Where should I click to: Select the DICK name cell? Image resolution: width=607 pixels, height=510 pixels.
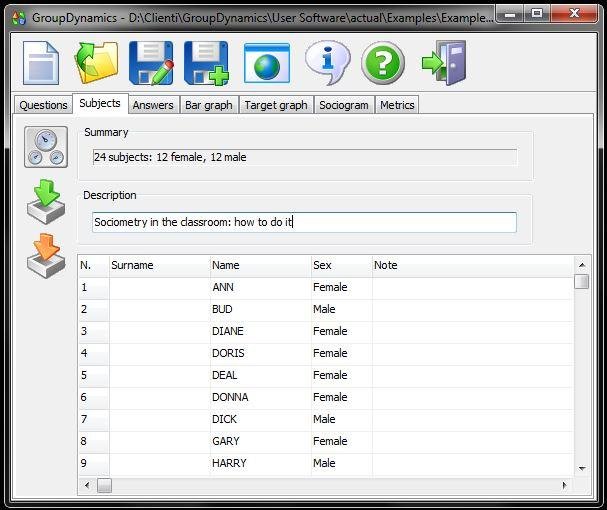click(x=261, y=419)
